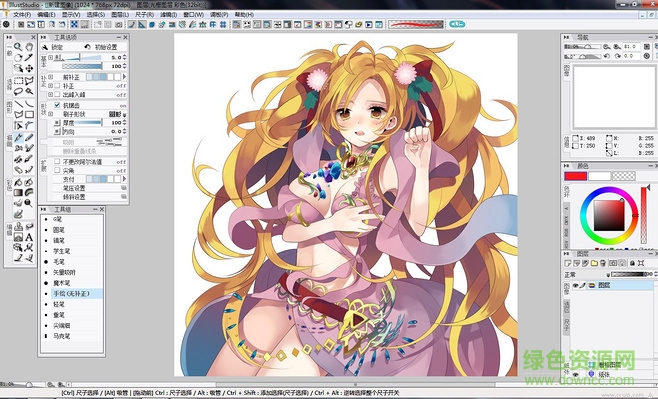Expand the 出峰入峰 plus box
This screenshot has height=399, width=658.
point(50,95)
